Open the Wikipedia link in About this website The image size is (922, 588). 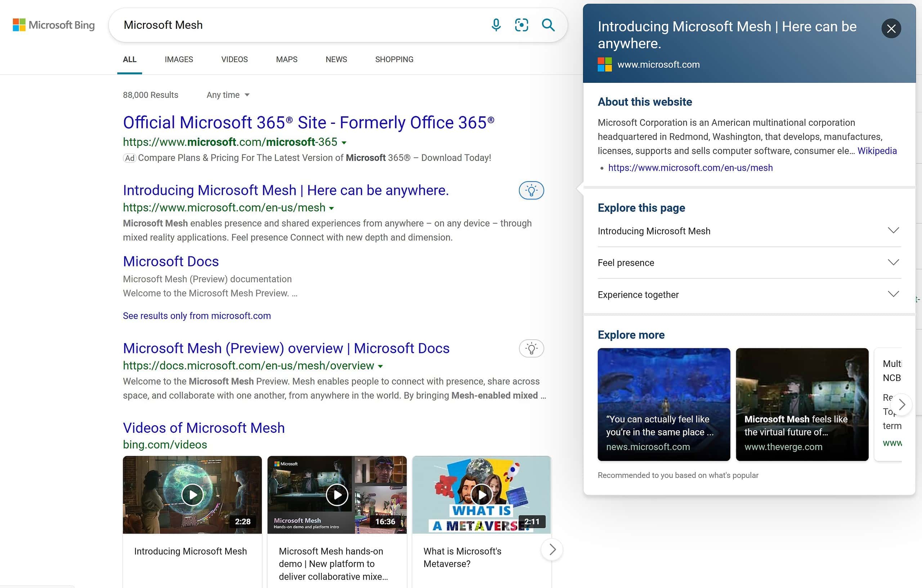(x=877, y=151)
